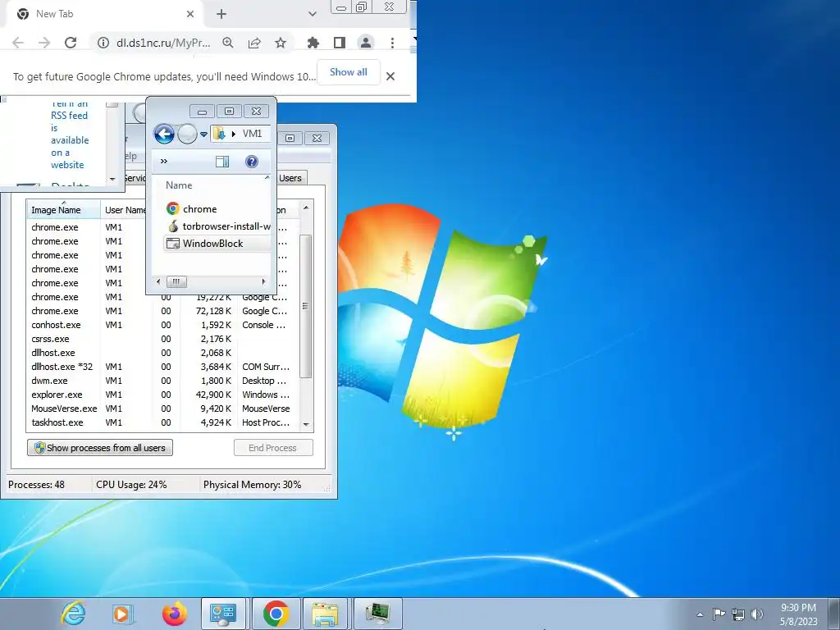Toggle Explorer preview pane icon
Screen dimensions: 840x630
click(222, 162)
